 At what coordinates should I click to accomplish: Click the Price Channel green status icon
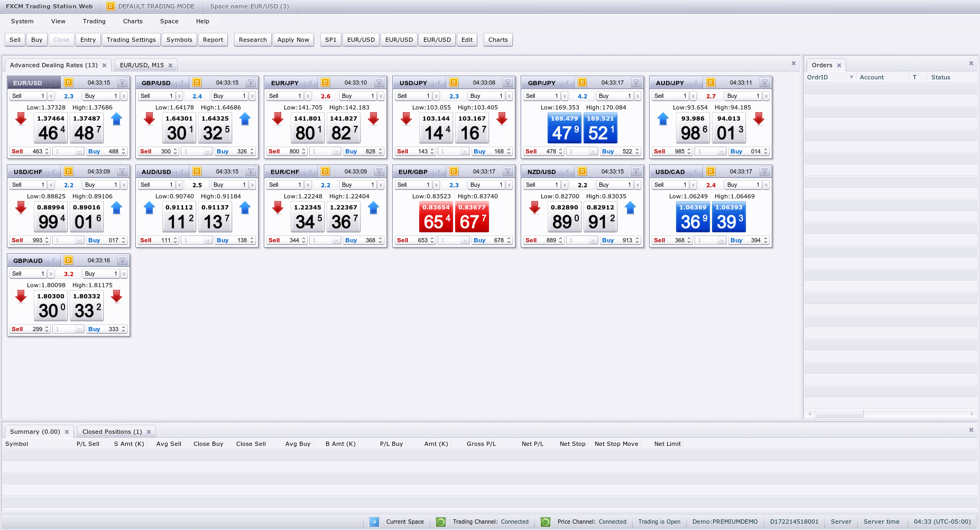546,522
